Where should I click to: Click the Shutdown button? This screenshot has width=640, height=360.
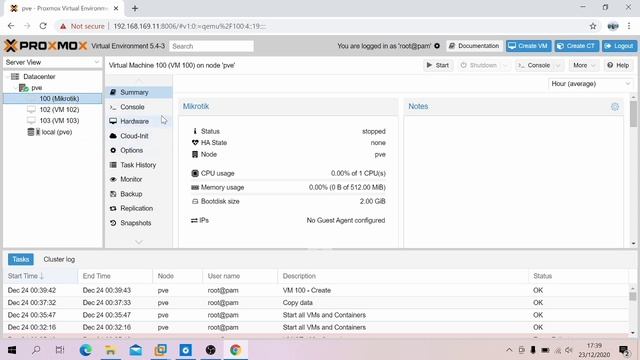pos(479,65)
